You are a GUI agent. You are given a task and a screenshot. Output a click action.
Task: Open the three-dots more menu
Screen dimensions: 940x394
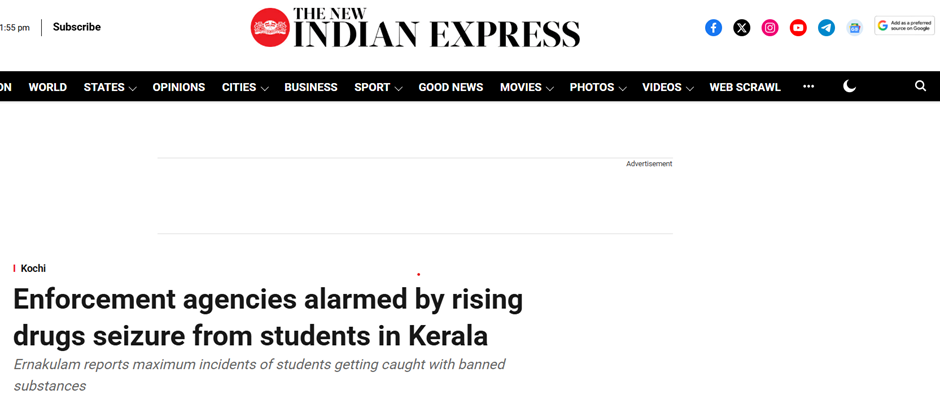coord(809,87)
